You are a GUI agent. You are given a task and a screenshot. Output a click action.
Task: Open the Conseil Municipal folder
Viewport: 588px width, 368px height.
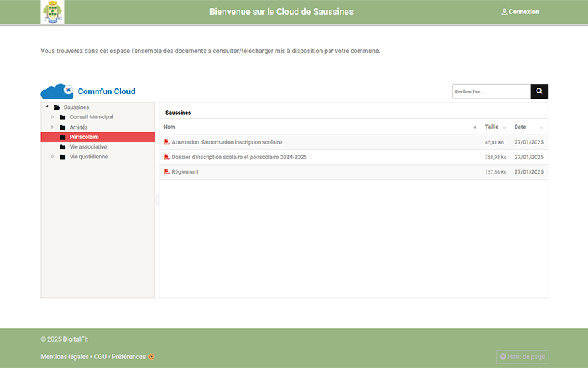(91, 117)
